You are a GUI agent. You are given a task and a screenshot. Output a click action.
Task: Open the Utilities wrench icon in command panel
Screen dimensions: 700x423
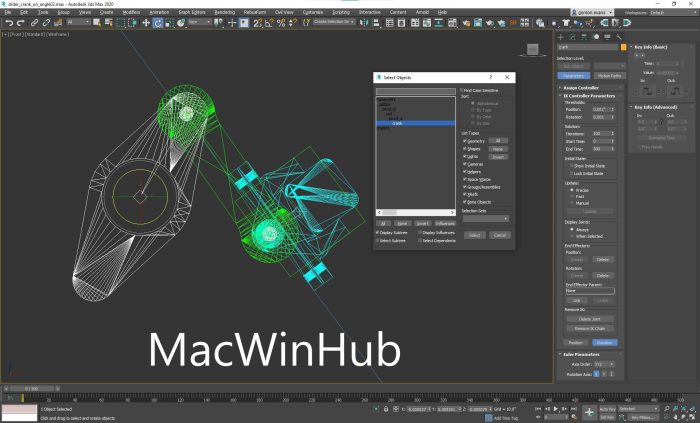click(619, 37)
